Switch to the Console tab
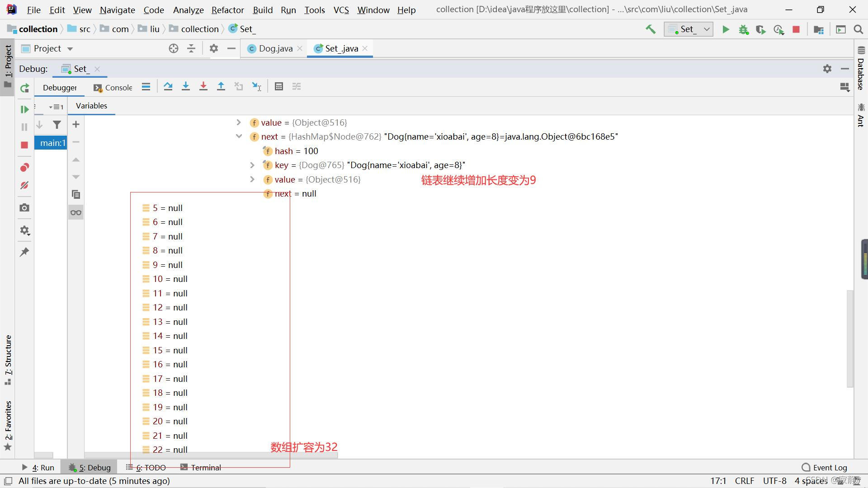868x488 pixels. (x=113, y=88)
